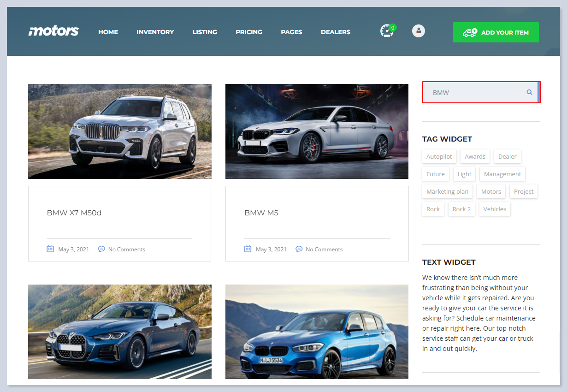Focus the search field containing BMW
Screen dimensions: 567x392
tap(475, 92)
